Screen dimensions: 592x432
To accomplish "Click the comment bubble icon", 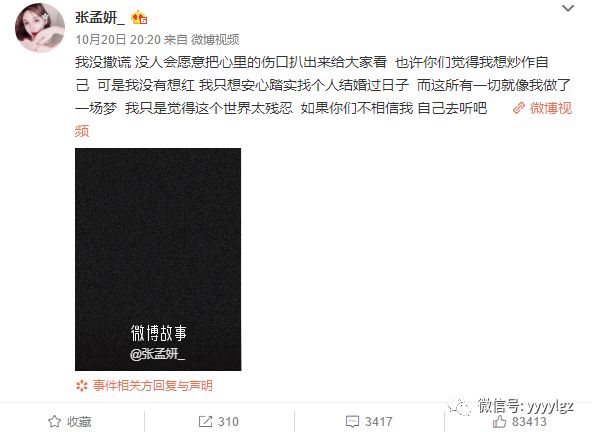I will point(352,421).
